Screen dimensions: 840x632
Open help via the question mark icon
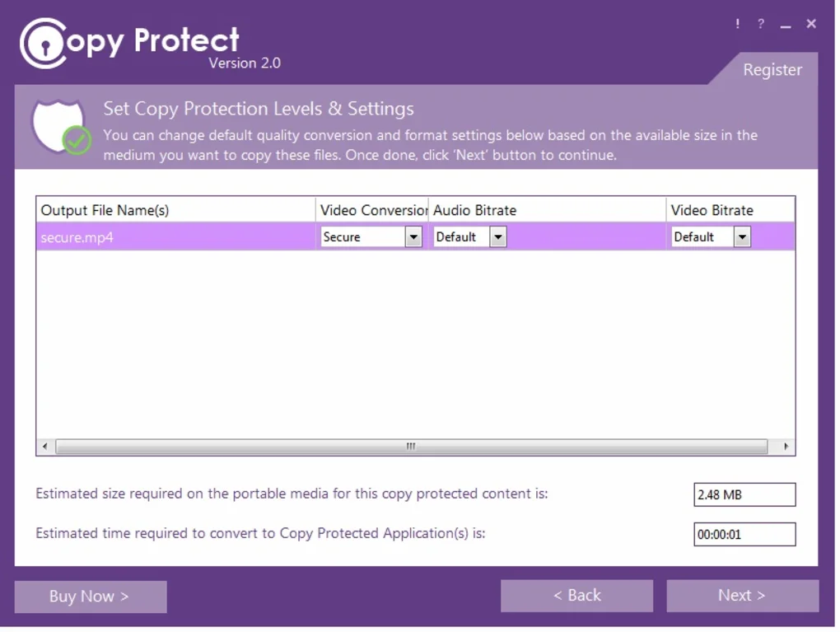click(x=761, y=24)
